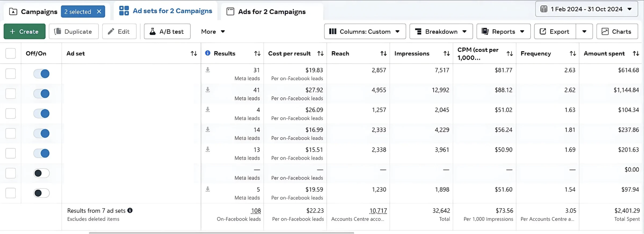Download leads for the 41-result ad set
Screen dimensions: 644x234
pos(208,89)
